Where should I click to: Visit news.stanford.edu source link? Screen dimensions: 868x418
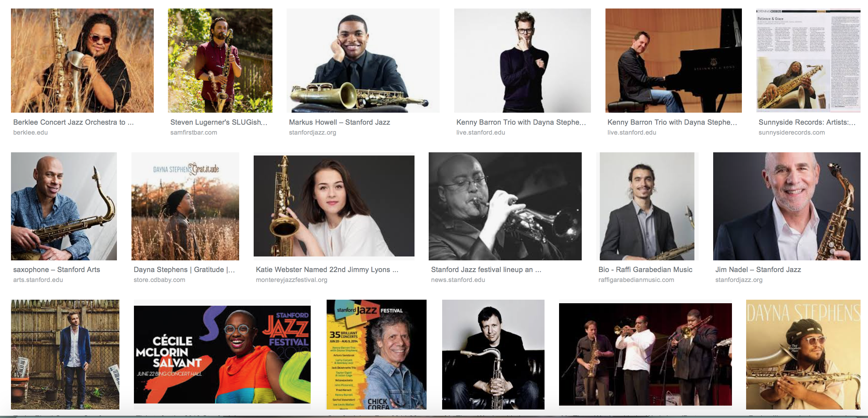(x=458, y=280)
